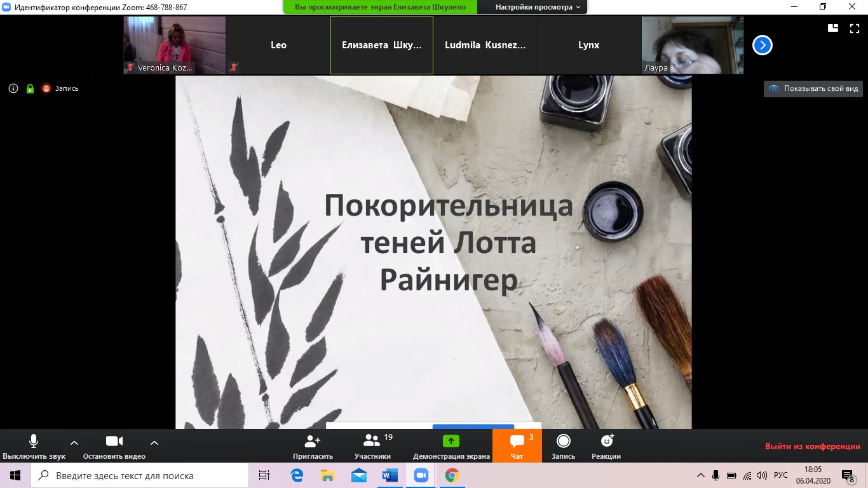The height and width of the screenshot is (488, 868).
Task: Open the Participants (Участники) panel
Action: pos(372,441)
